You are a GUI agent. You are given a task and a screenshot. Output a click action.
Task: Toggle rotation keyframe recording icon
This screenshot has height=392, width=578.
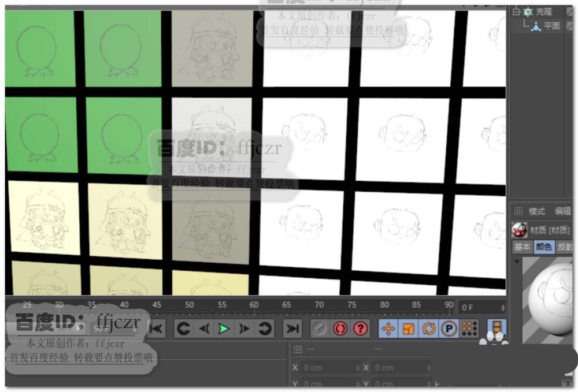429,328
